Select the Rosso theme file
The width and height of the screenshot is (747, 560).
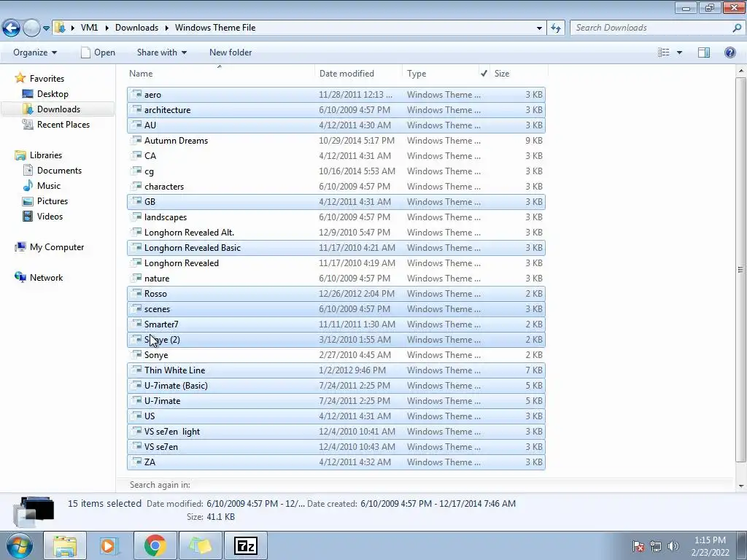tap(336, 294)
